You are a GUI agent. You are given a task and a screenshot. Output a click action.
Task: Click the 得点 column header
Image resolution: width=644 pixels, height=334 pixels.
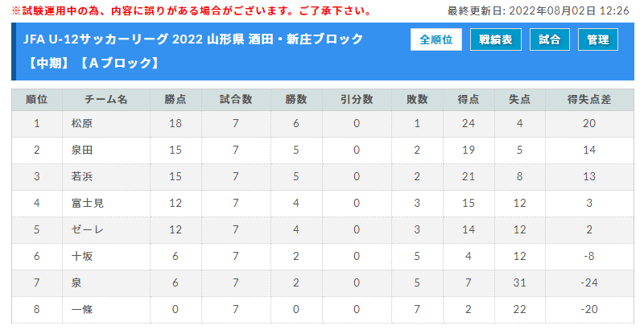coord(469,100)
